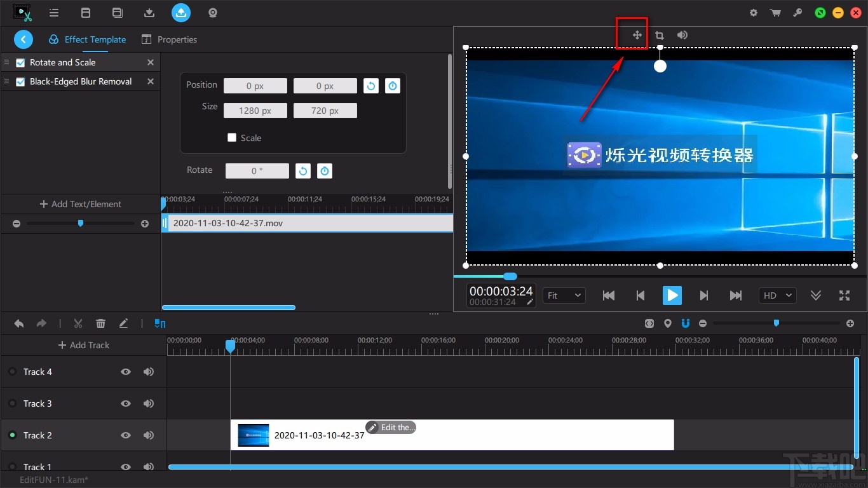Zoom in the effect timeline with plus

click(145, 224)
